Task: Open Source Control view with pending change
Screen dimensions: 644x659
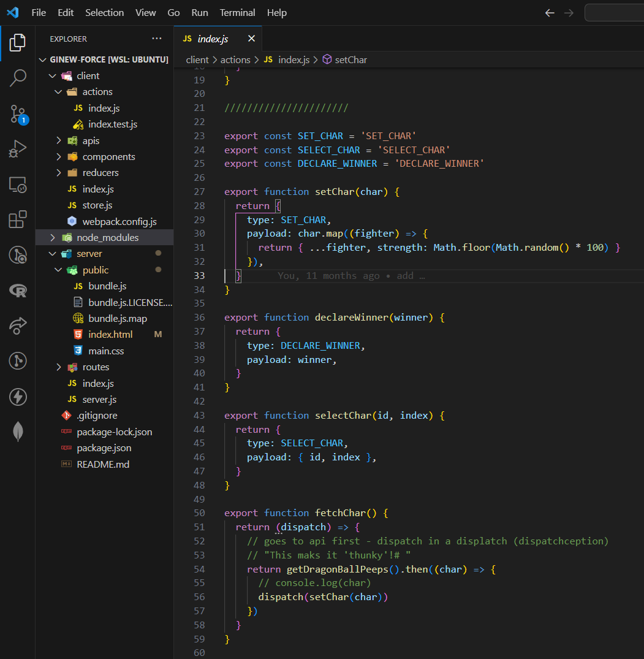Action: point(18,114)
